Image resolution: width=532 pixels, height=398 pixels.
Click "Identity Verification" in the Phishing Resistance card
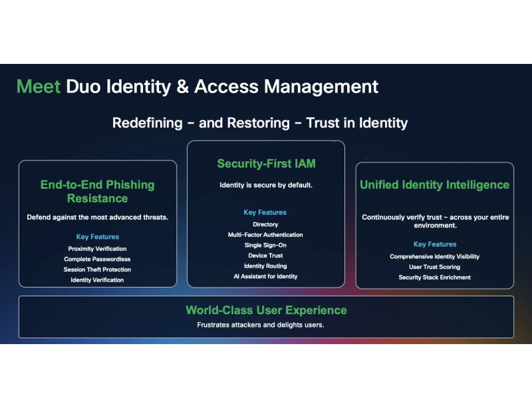click(x=97, y=280)
